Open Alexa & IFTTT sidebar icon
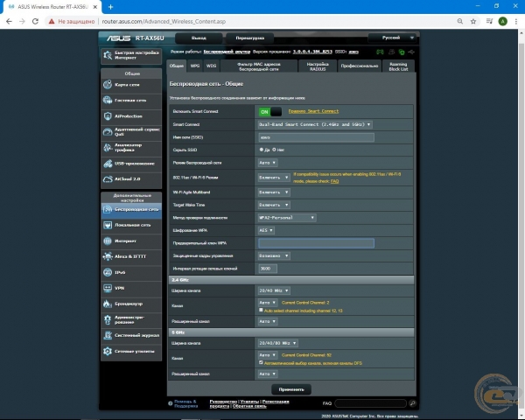Image resolution: width=525 pixels, height=420 pixels. click(108, 256)
